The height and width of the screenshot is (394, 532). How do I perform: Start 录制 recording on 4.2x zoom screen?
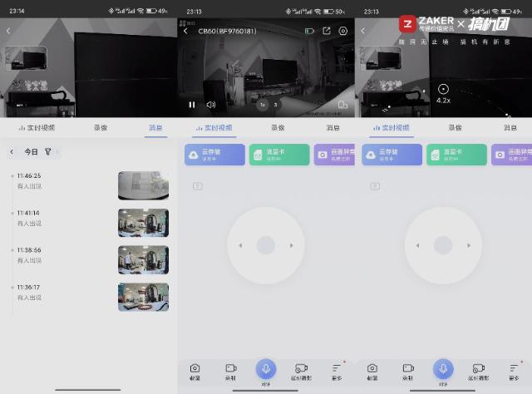coord(408,372)
